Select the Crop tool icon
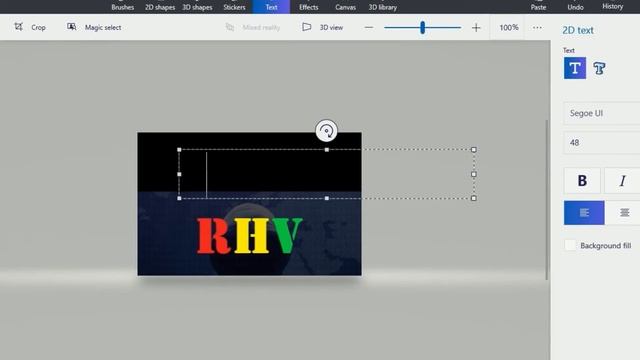640x360 pixels. tap(18, 27)
